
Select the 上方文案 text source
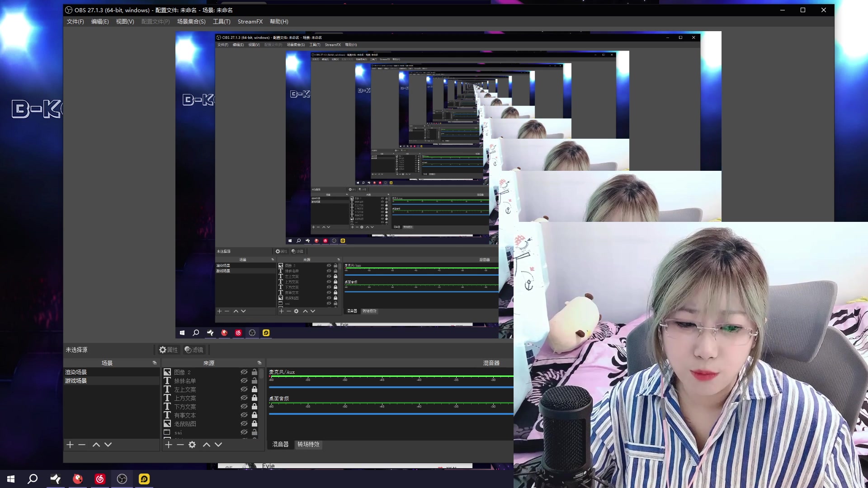(x=211, y=398)
